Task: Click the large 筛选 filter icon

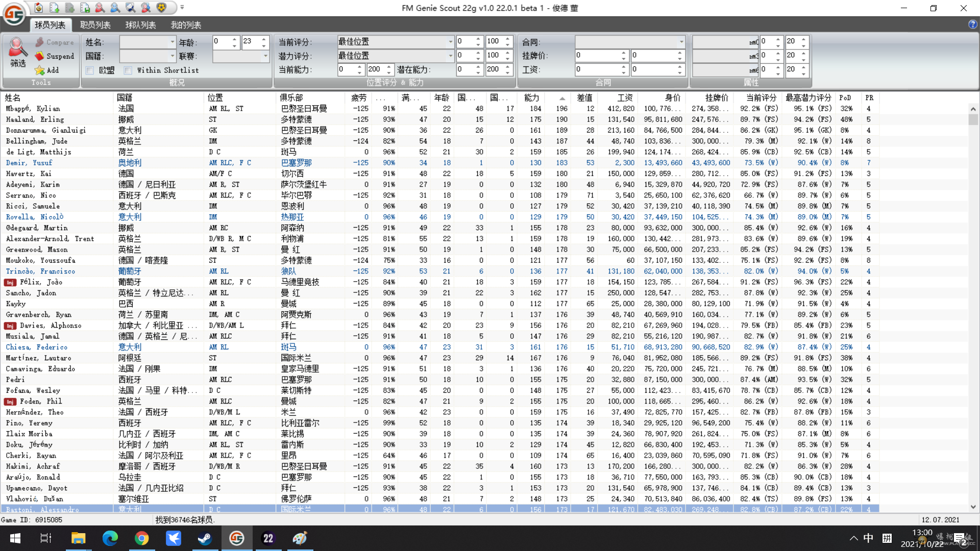Action: (x=18, y=53)
